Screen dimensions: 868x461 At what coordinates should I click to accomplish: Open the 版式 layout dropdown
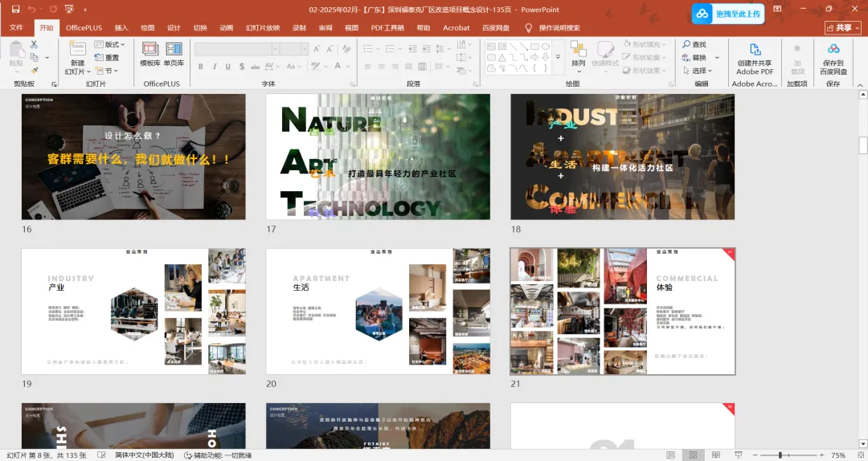(x=109, y=44)
